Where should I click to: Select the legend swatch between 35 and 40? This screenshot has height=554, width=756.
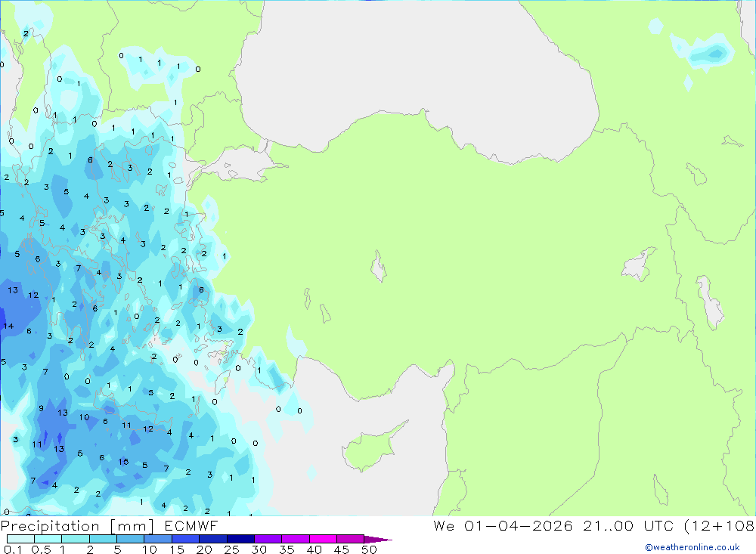pyautogui.click(x=295, y=539)
